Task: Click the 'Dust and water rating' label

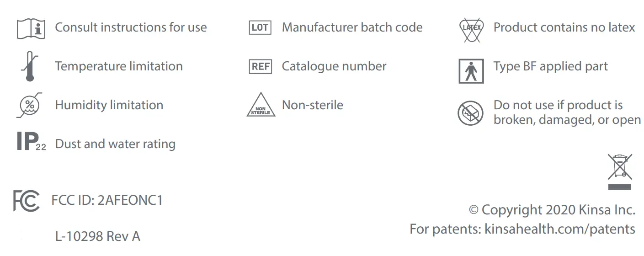Action: pyautogui.click(x=115, y=144)
